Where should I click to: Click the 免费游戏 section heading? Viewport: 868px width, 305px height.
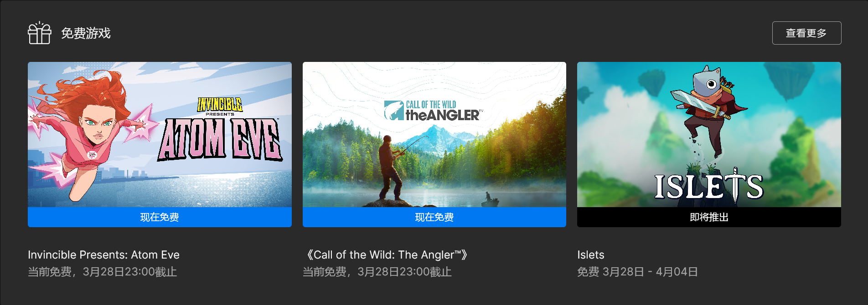(86, 33)
